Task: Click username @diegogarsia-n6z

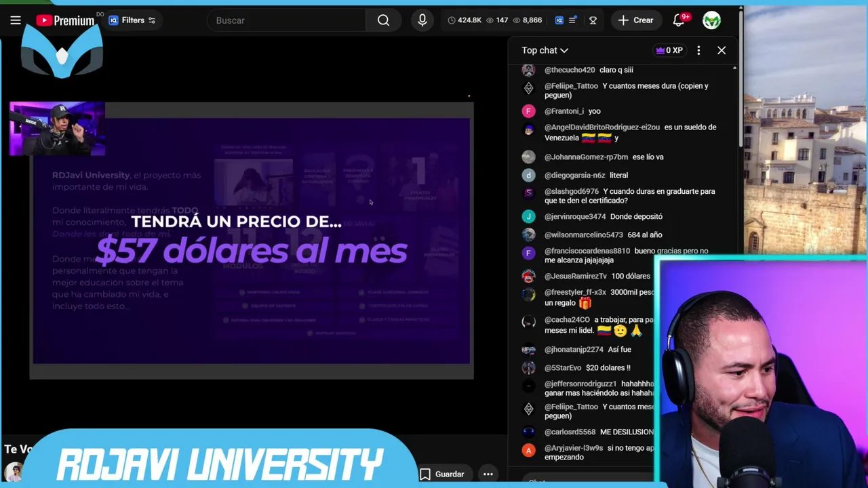Action: point(575,175)
